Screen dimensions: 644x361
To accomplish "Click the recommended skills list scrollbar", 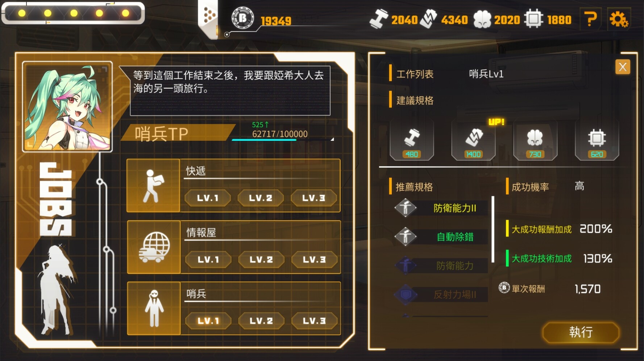I will pos(493,229).
